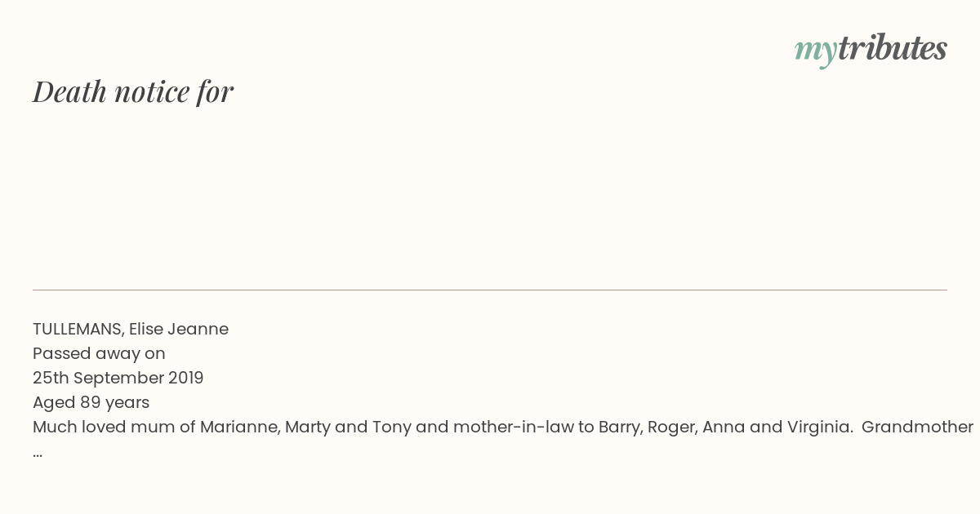Click the name TULLEMANS, Elise Jeanne
The height and width of the screenshot is (514, 980).
pos(131,329)
